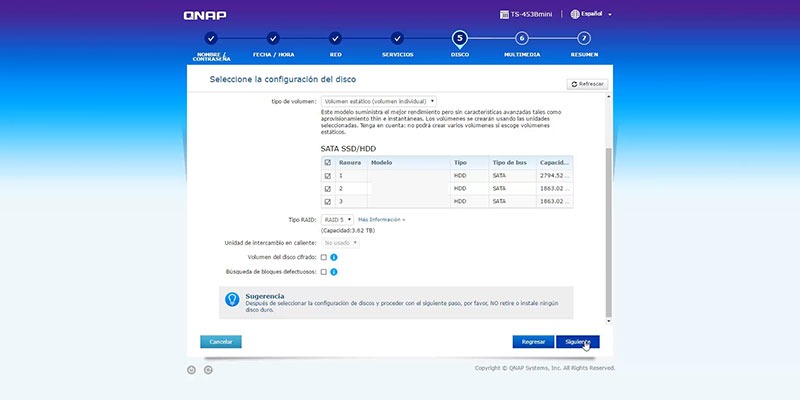The height and width of the screenshot is (400, 800).
Task: Enable Búsqueda de bloques defectuosos checkbox
Action: coord(323,272)
